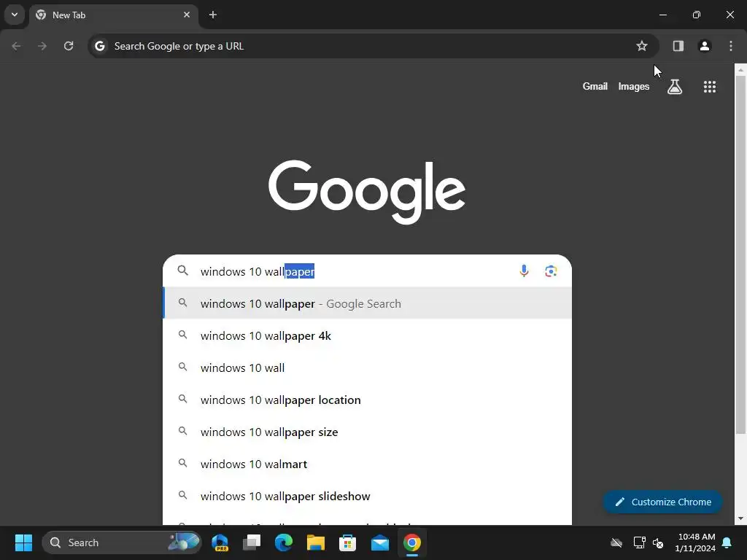
Task: Open the clock showing 10:48 AM
Action: tap(696, 542)
